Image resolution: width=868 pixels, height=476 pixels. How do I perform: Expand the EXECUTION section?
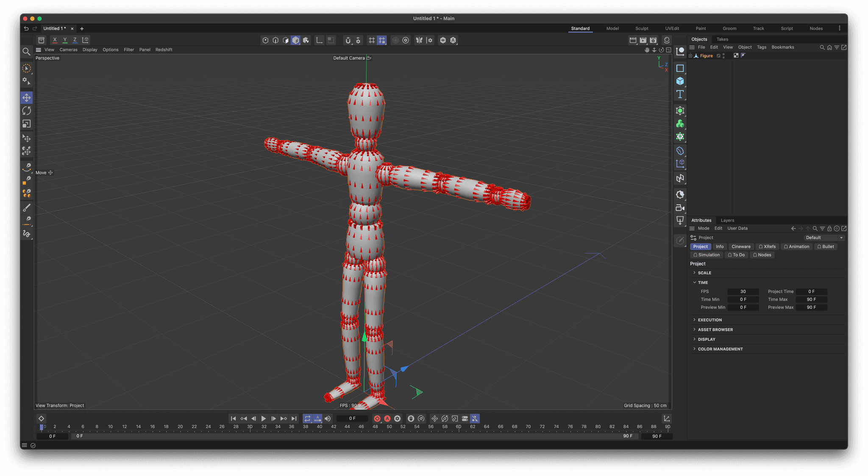click(x=694, y=320)
